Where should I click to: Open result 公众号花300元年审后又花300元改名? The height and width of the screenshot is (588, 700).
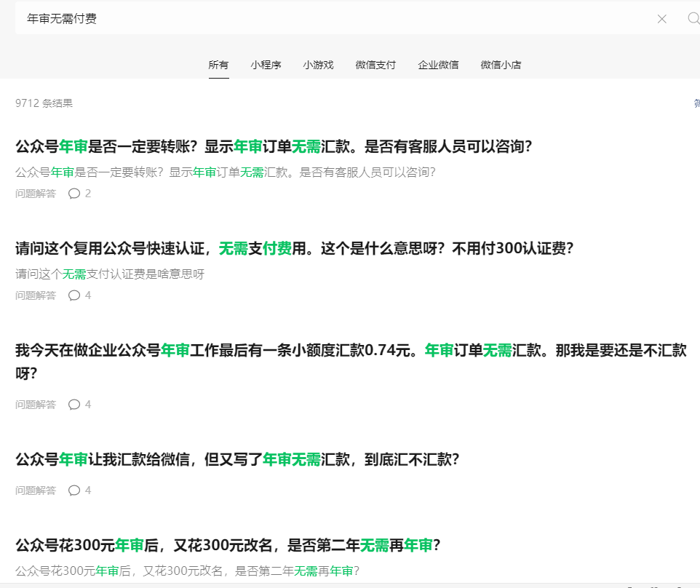228,545
